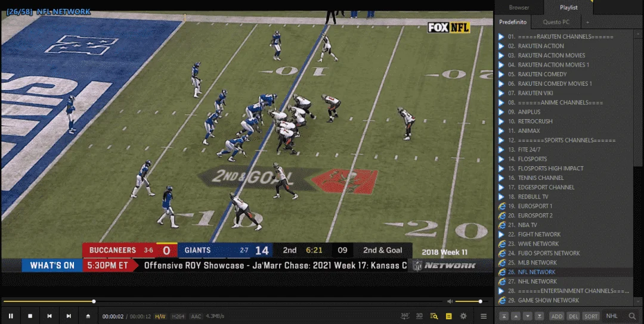The width and height of the screenshot is (644, 324).
Task: Select RAKUTEN COMEDY channel
Action: (x=565, y=74)
